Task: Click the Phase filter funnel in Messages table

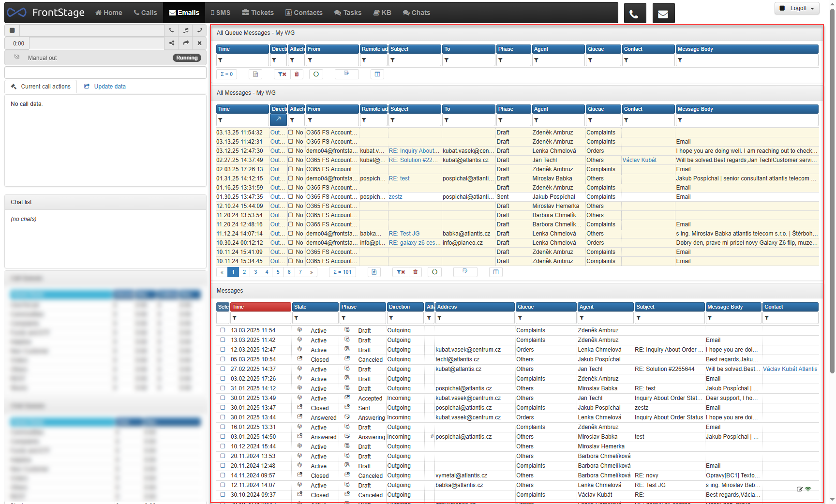Action: [x=344, y=318]
